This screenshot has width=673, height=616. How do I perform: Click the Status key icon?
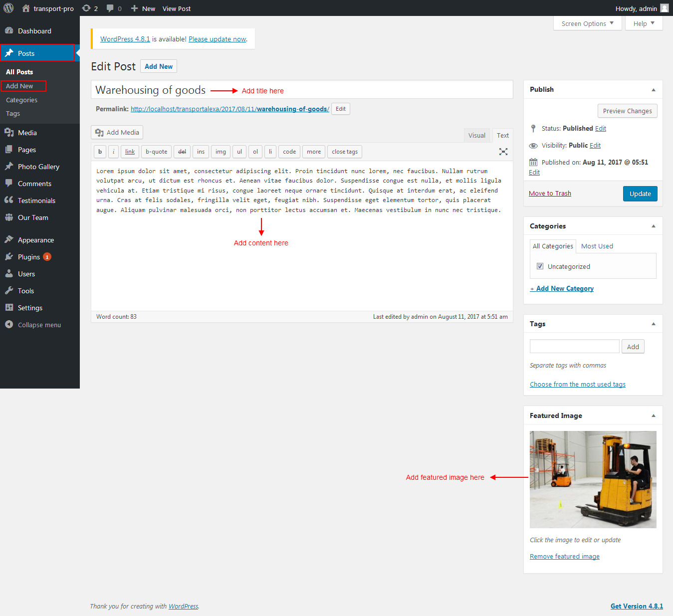[x=533, y=128]
